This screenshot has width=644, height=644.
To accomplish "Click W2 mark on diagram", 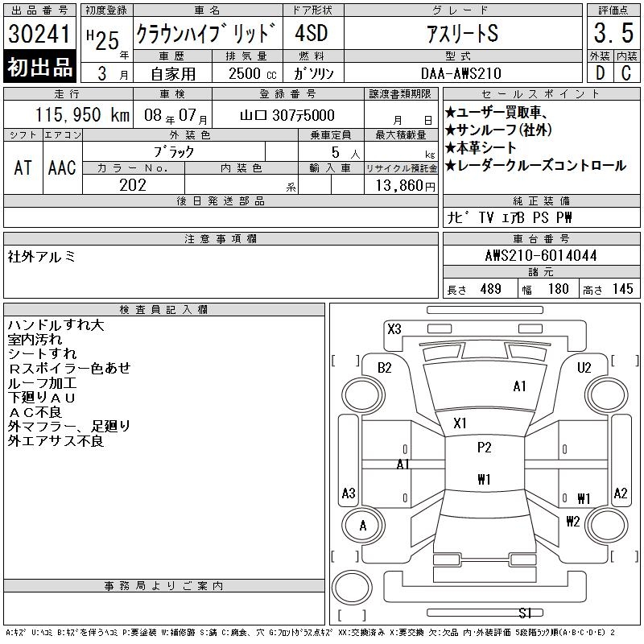I will (573, 522).
